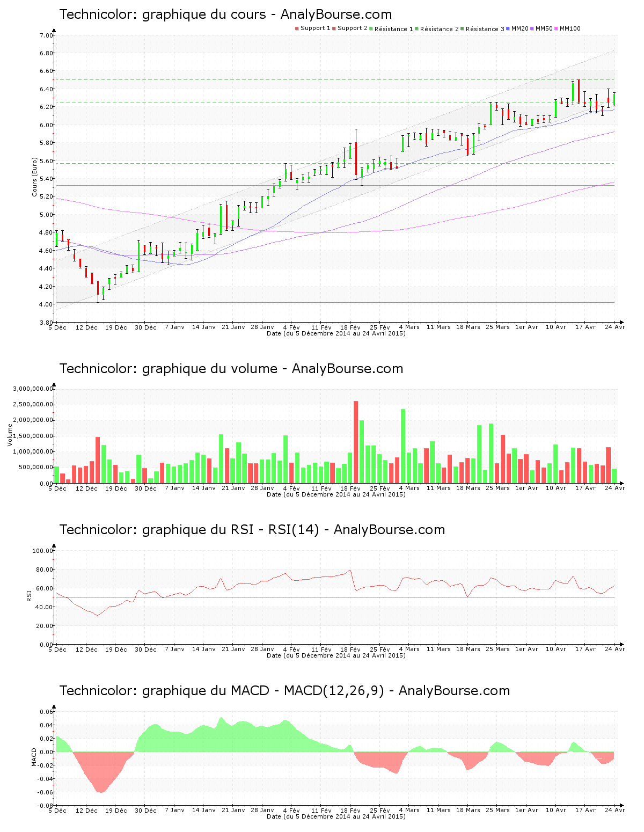Image resolution: width=644 pixels, height=832 pixels.
Task: Toggle the MM50 moving average legend item
Action: click(x=544, y=28)
